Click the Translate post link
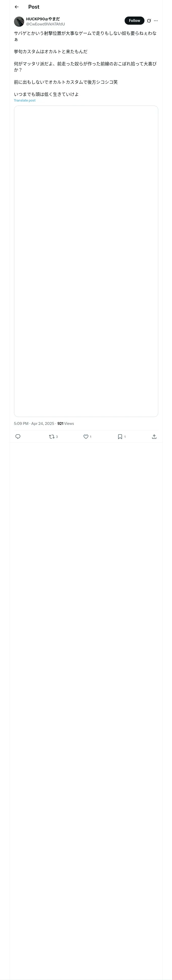The height and width of the screenshot is (980, 172). [25, 100]
